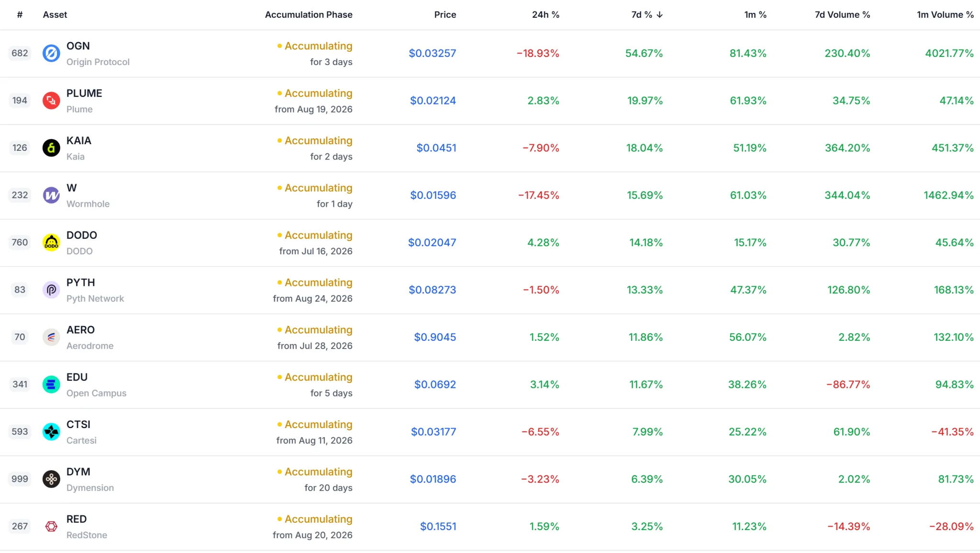Click the Asset column header
This screenshot has height=553, width=980.
tap(55, 15)
